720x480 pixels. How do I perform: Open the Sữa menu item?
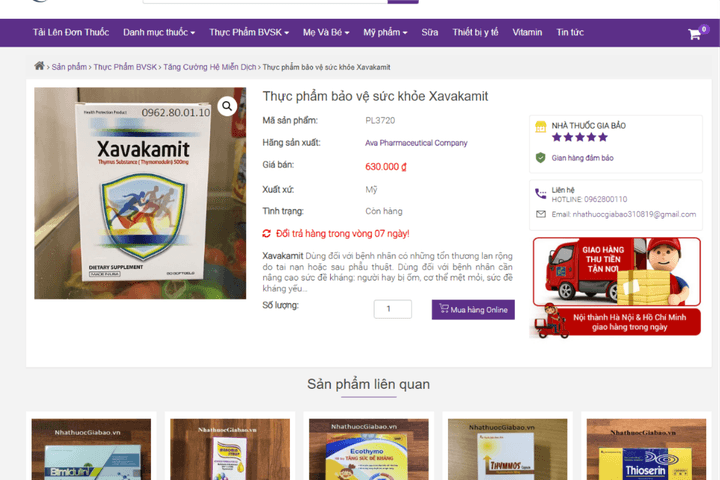(x=430, y=33)
